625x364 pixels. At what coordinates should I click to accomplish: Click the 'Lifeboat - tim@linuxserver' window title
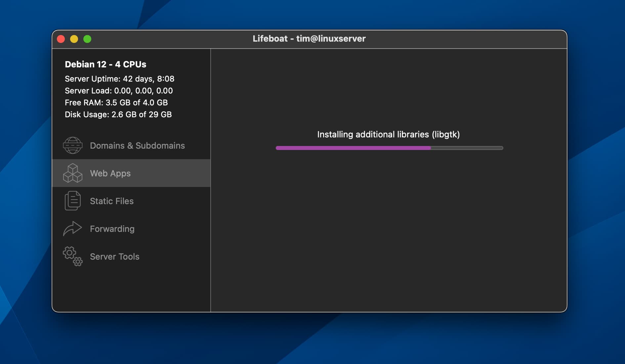(x=309, y=39)
